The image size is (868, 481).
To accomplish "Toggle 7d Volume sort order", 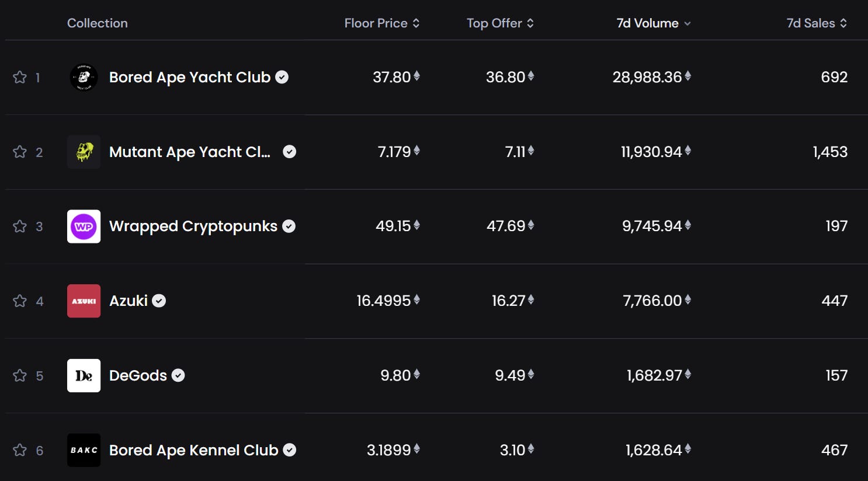I will coord(653,23).
